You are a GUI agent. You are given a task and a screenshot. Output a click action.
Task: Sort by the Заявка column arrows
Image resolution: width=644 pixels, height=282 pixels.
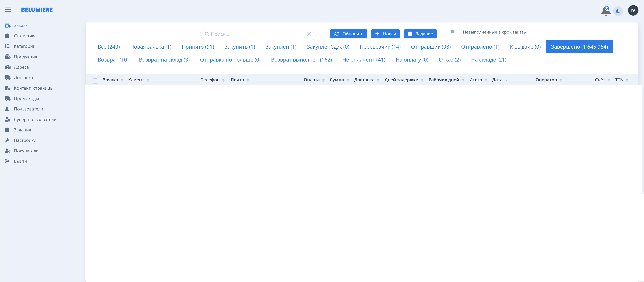click(x=122, y=80)
